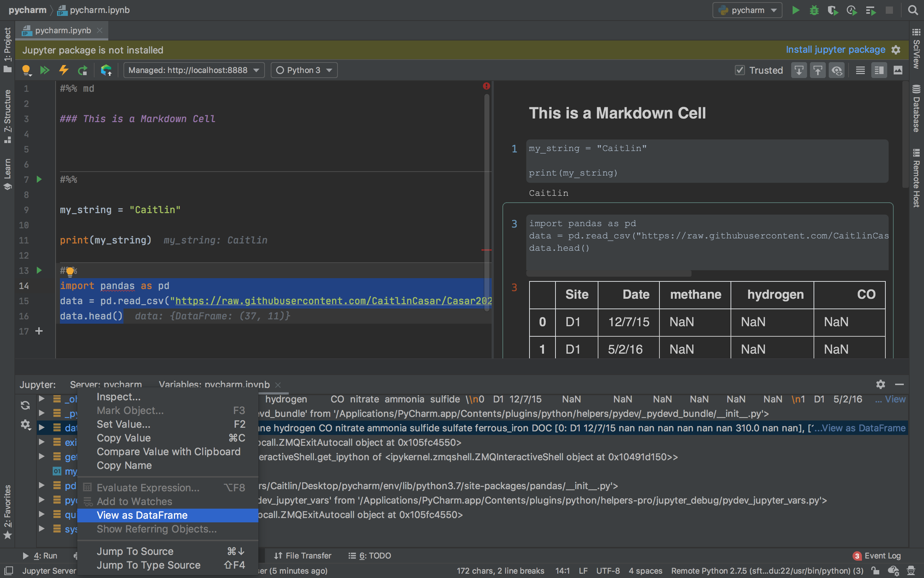Click the red error indicator in the editor corner
924x578 pixels.
[x=486, y=86]
